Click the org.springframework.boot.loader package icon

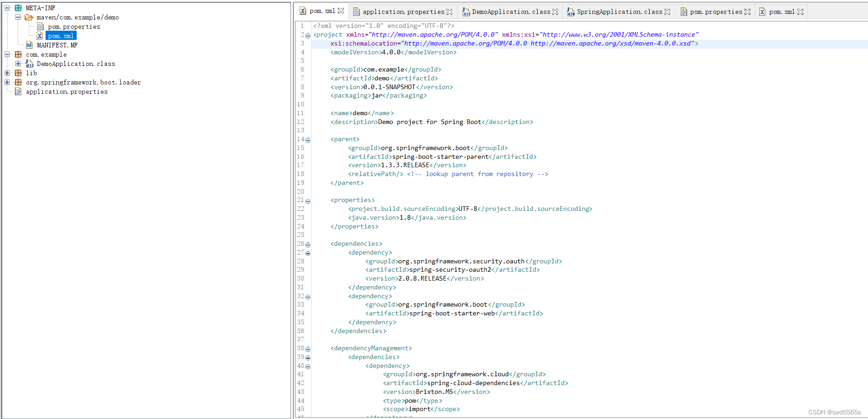18,82
